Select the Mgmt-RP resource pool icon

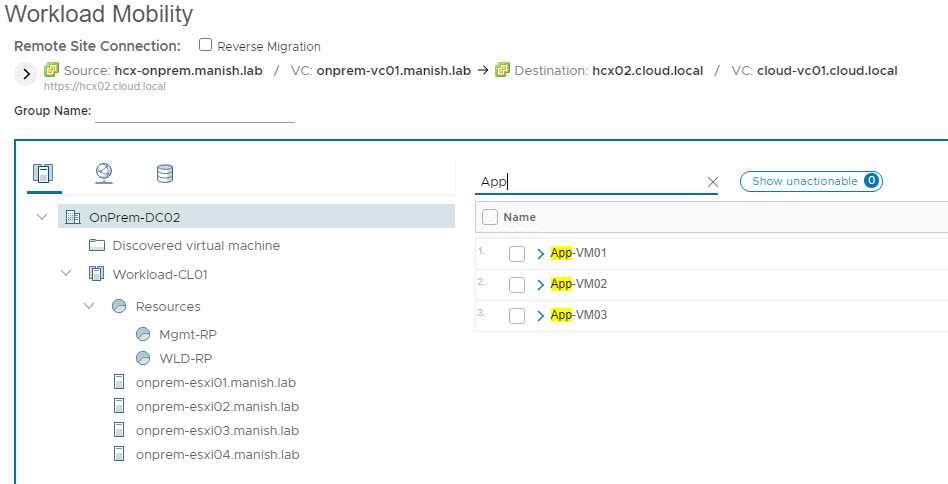(x=143, y=334)
